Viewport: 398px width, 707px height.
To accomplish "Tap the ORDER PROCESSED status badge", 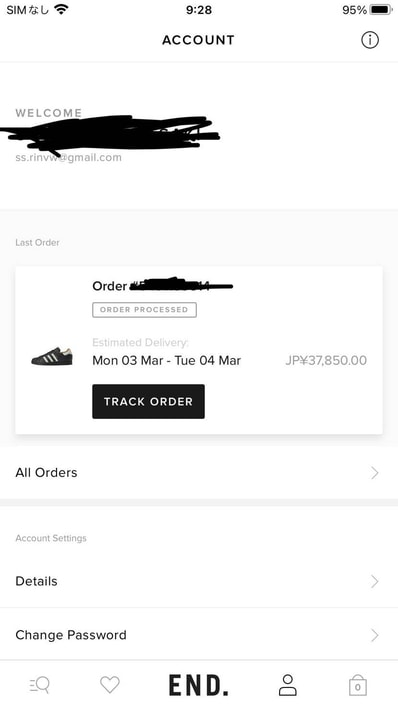I will (144, 310).
